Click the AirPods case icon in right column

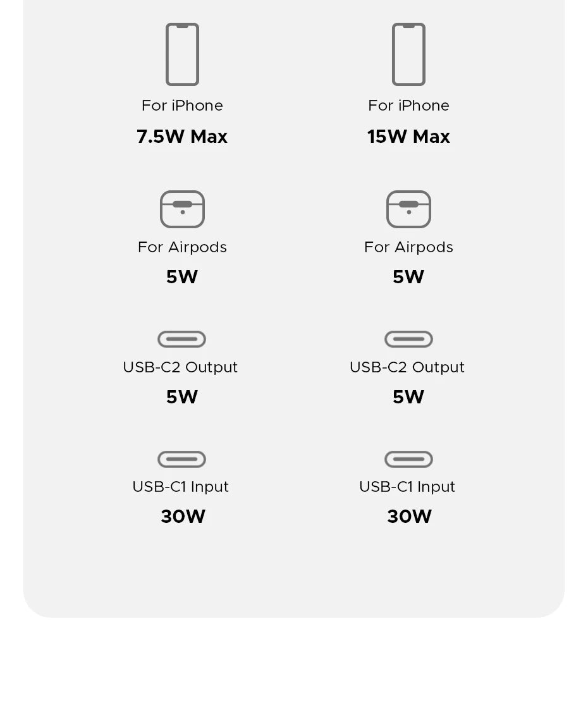coord(408,209)
